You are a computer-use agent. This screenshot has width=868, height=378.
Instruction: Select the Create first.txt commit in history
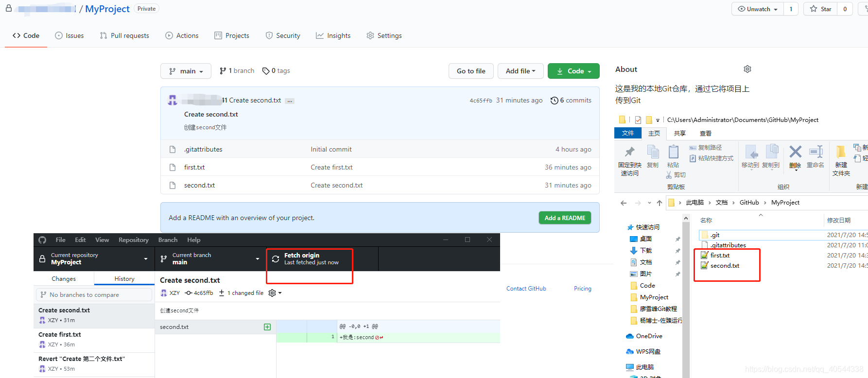[x=94, y=340]
